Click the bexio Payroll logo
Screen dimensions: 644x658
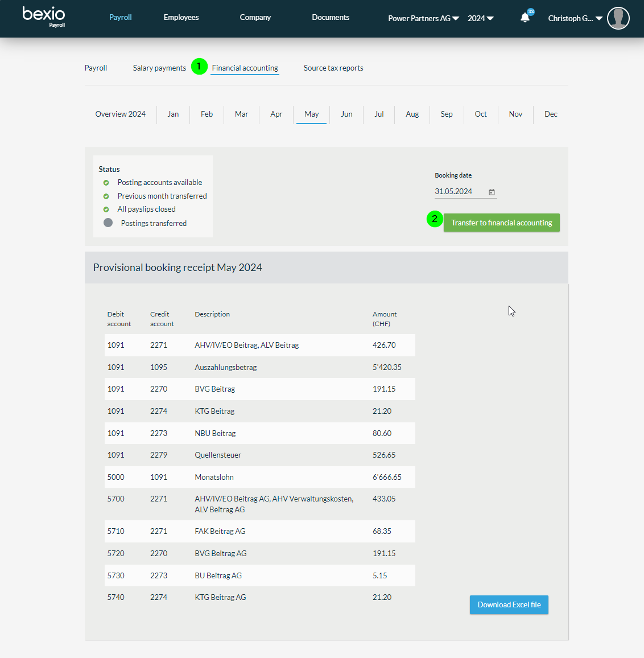coord(44,17)
